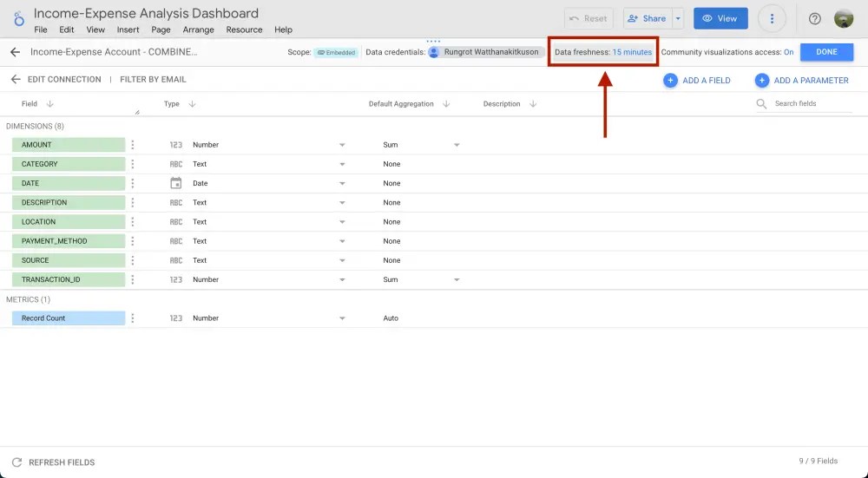Open the three-dot menu for Record Count
The height and width of the screenshot is (478, 868).
pos(133,318)
